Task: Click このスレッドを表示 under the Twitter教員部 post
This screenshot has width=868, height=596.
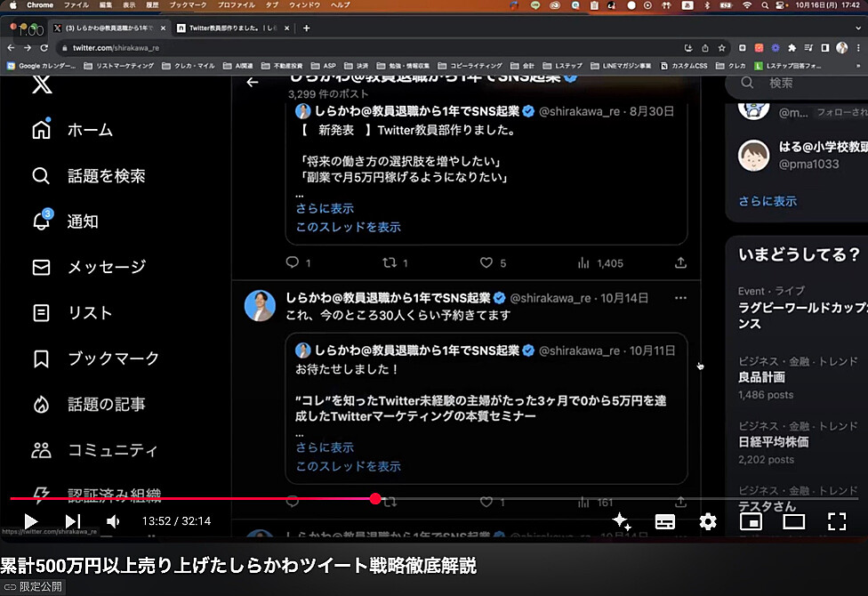Action: [349, 227]
